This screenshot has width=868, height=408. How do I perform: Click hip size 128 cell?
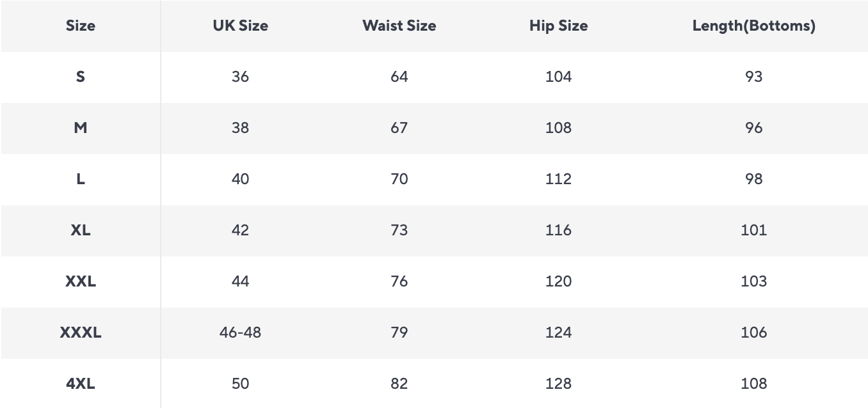point(558,384)
